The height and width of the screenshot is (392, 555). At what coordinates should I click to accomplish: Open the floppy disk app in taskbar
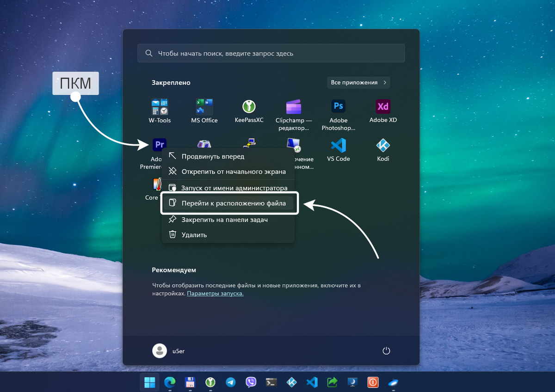click(190, 382)
